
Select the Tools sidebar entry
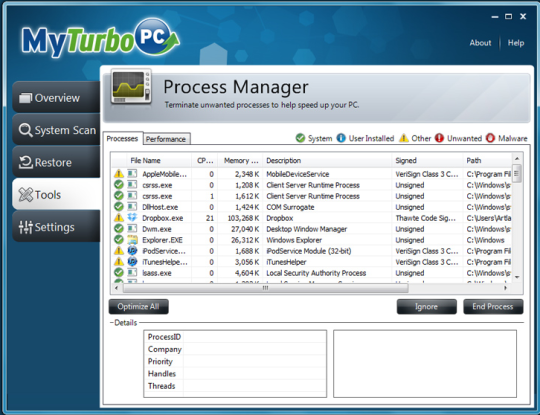coord(56,195)
